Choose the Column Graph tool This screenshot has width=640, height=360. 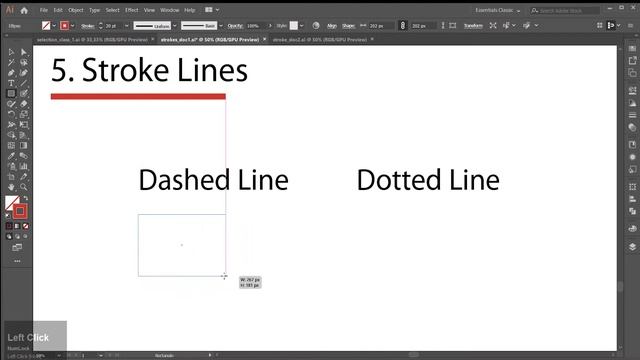(24, 166)
